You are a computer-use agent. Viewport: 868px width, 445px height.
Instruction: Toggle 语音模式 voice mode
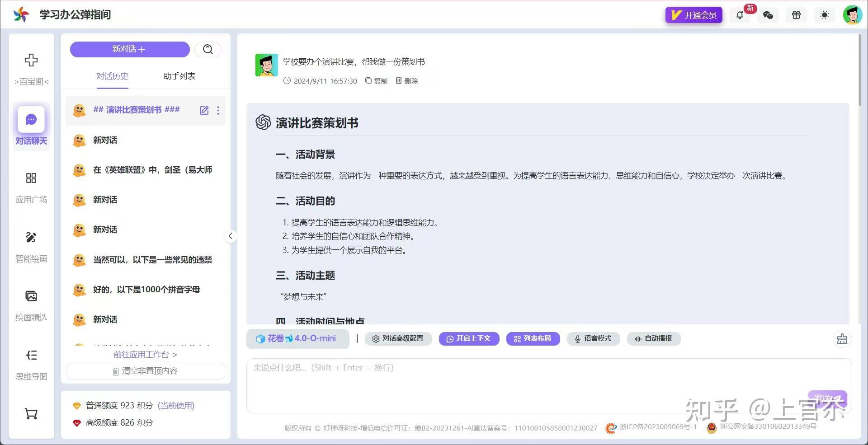[x=593, y=339]
